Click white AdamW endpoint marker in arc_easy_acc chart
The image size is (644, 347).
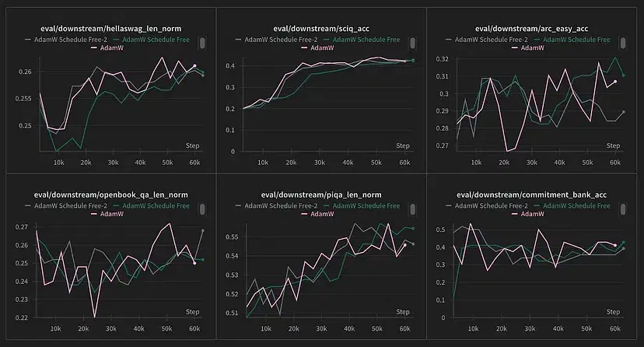[615, 82]
